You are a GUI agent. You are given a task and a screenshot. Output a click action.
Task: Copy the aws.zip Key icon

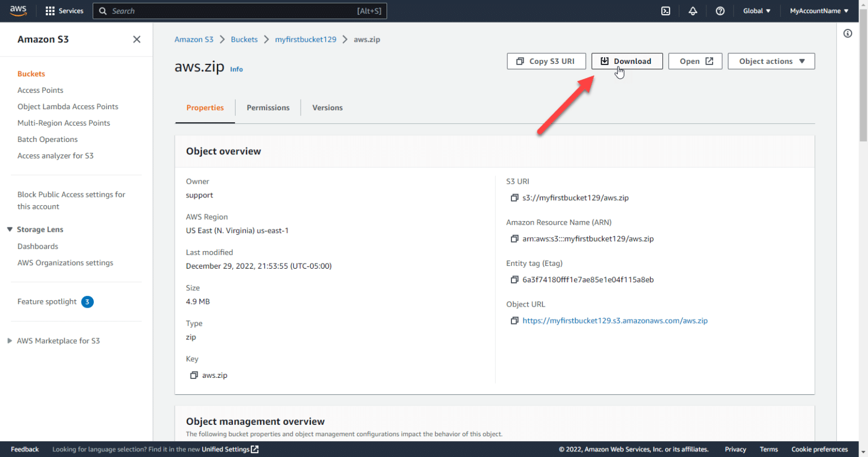(194, 375)
